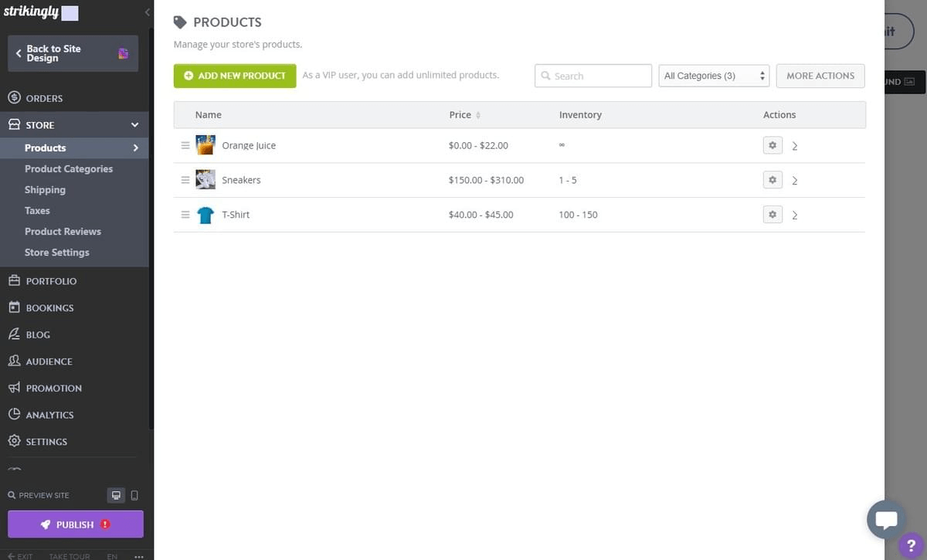The height and width of the screenshot is (560, 927).
Task: Open Store Settings
Action: coord(56,252)
